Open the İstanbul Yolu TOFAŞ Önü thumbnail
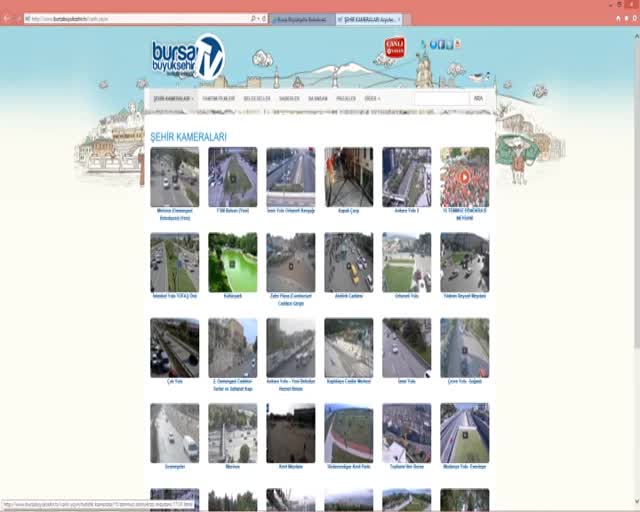 point(175,263)
